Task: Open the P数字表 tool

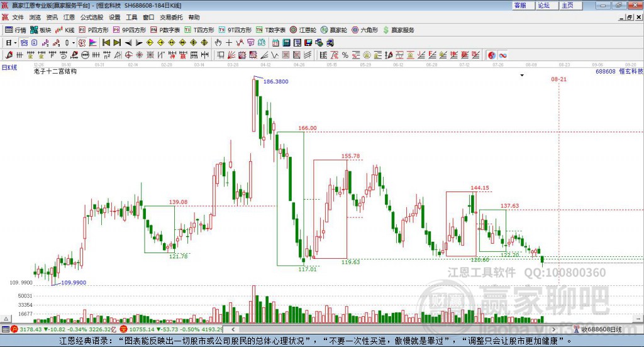Action: [x=165, y=30]
